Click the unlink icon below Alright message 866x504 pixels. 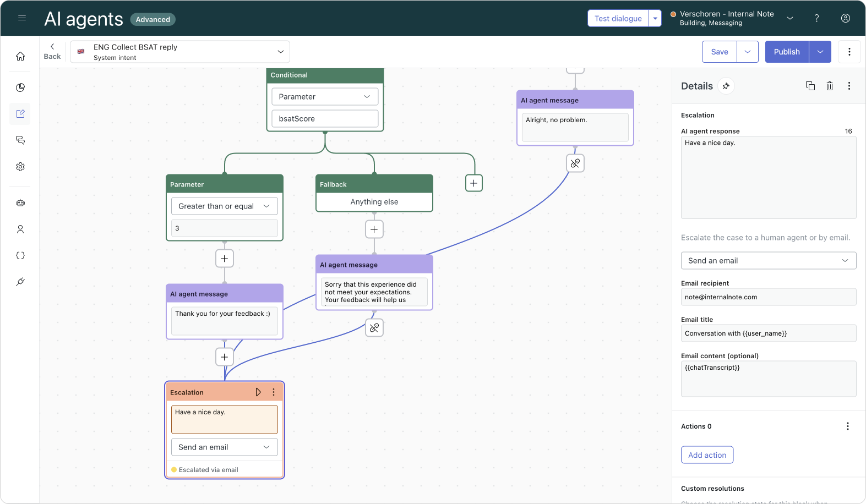coord(575,163)
